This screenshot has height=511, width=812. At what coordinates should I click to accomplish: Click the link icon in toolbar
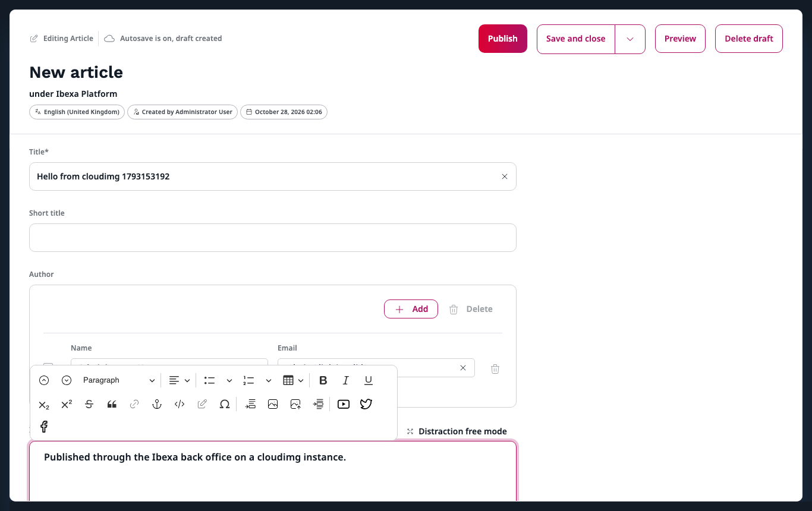[x=134, y=404]
